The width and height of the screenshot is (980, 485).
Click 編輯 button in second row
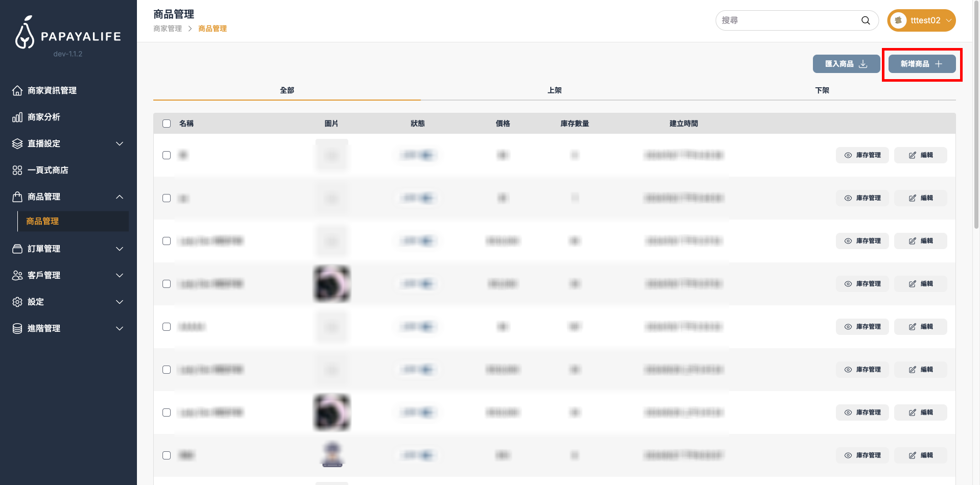[x=920, y=198]
